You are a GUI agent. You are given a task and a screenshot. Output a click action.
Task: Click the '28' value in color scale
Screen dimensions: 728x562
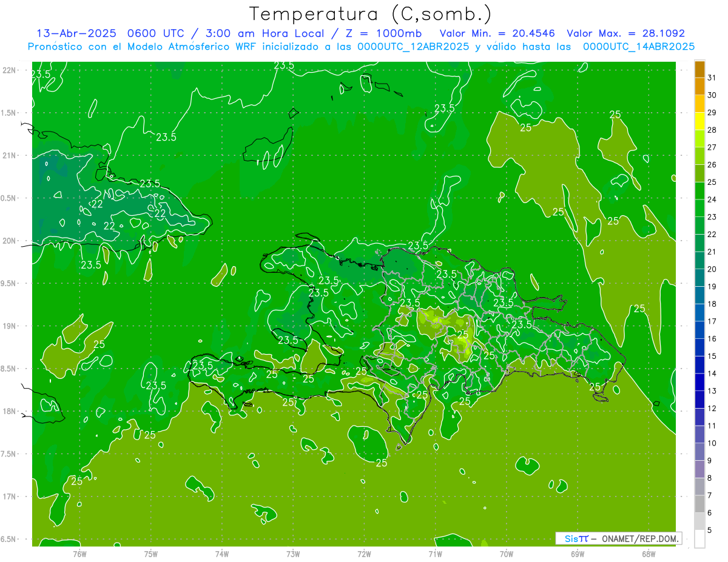click(x=712, y=130)
